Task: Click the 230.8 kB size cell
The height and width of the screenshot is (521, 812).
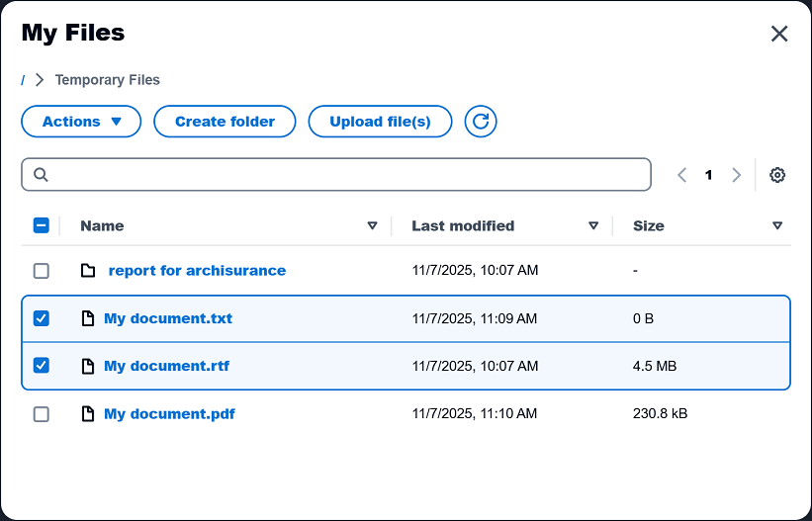Action: click(661, 414)
